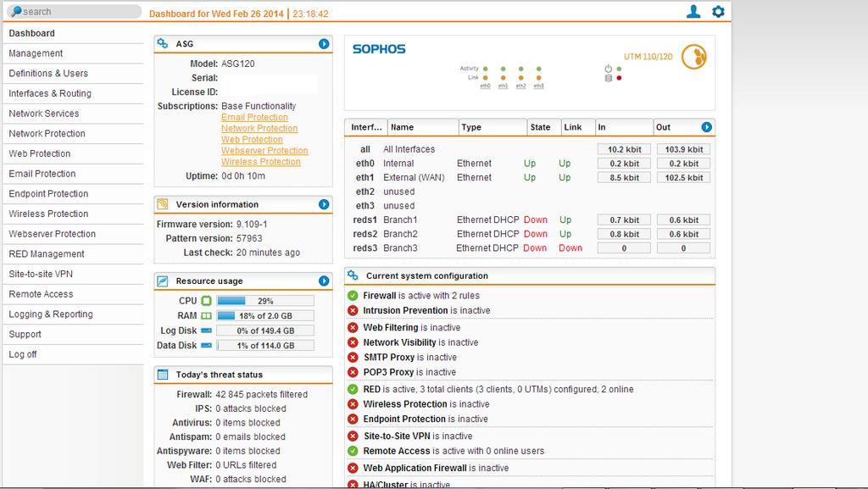Click Today's threat status calendar icon
Viewport: 868px width, 489px height.
point(162,375)
